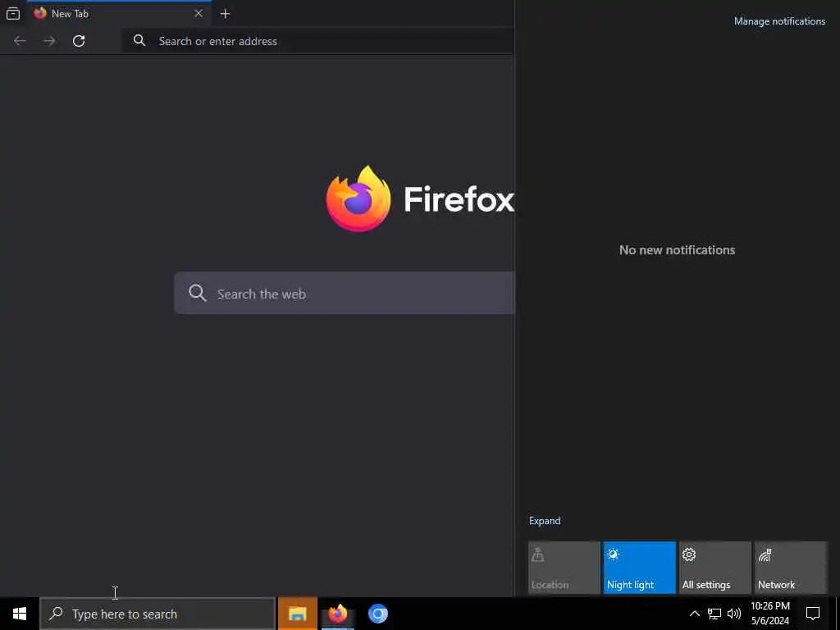Open Firefox View icon beside tabs
Viewport: 840px width, 630px height.
pyautogui.click(x=13, y=13)
